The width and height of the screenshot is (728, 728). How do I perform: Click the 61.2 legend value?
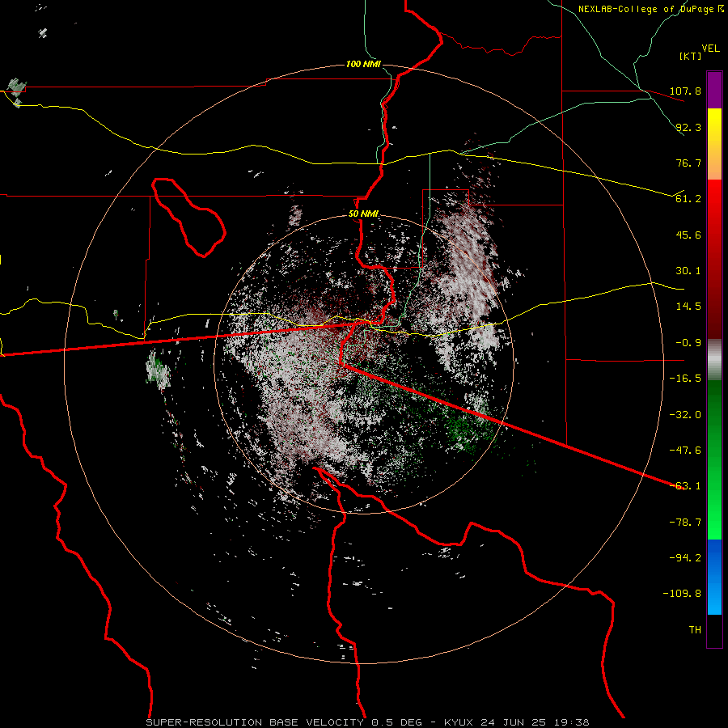tap(688, 199)
